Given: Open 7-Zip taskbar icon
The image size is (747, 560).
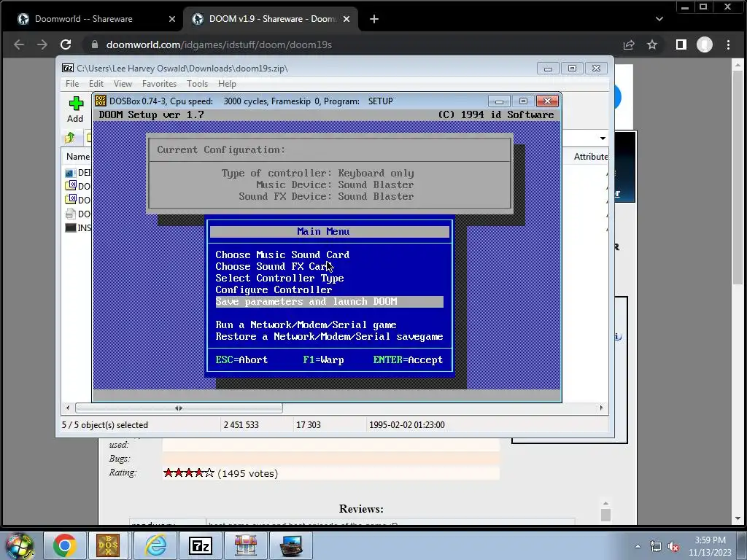Looking at the screenshot, I should point(201,545).
